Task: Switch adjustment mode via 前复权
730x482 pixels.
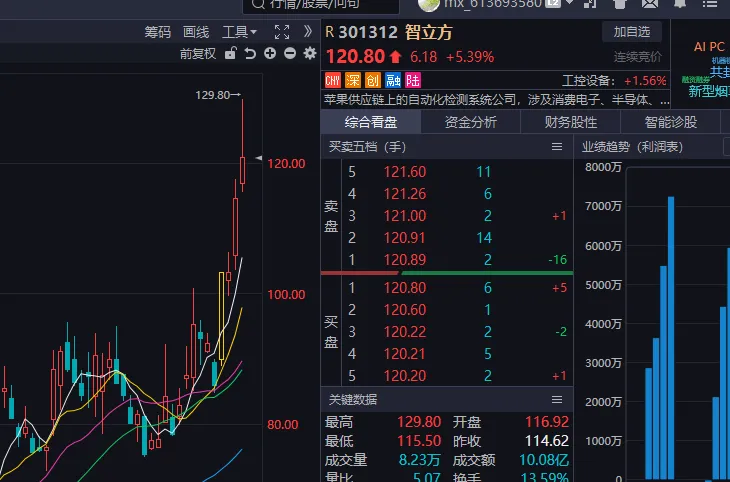Action: coord(198,54)
